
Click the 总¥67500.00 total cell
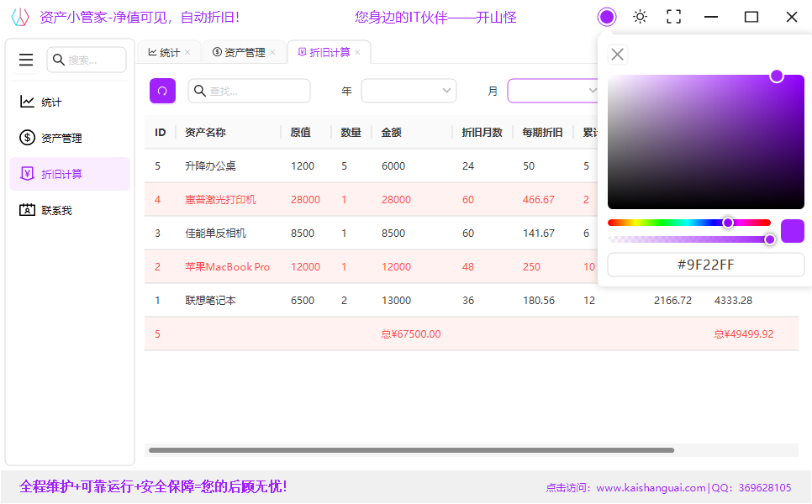pos(411,334)
